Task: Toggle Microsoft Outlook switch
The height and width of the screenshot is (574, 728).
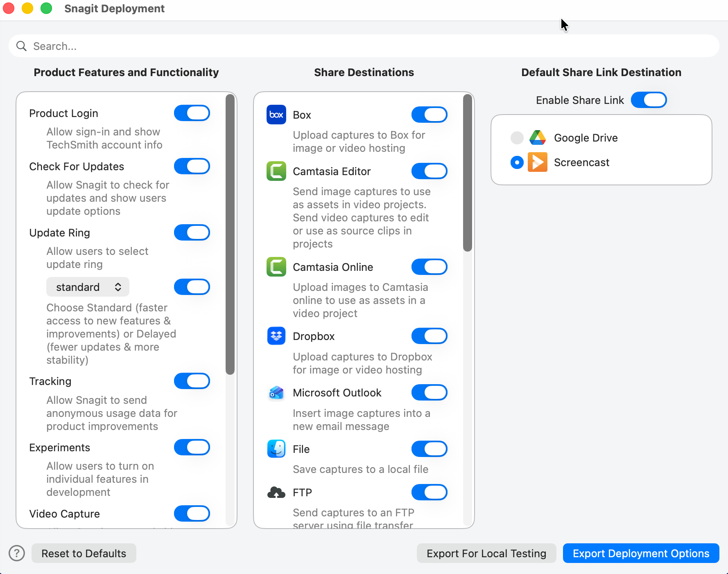Action: click(x=430, y=392)
